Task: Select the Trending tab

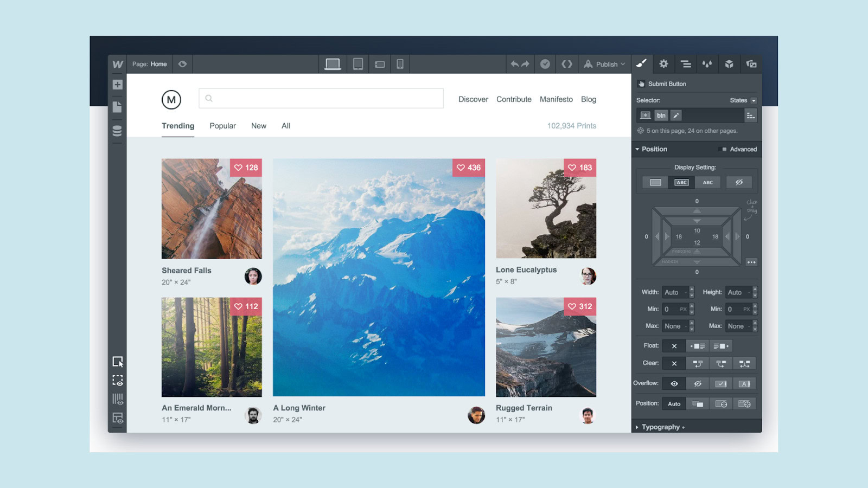Action: (178, 126)
